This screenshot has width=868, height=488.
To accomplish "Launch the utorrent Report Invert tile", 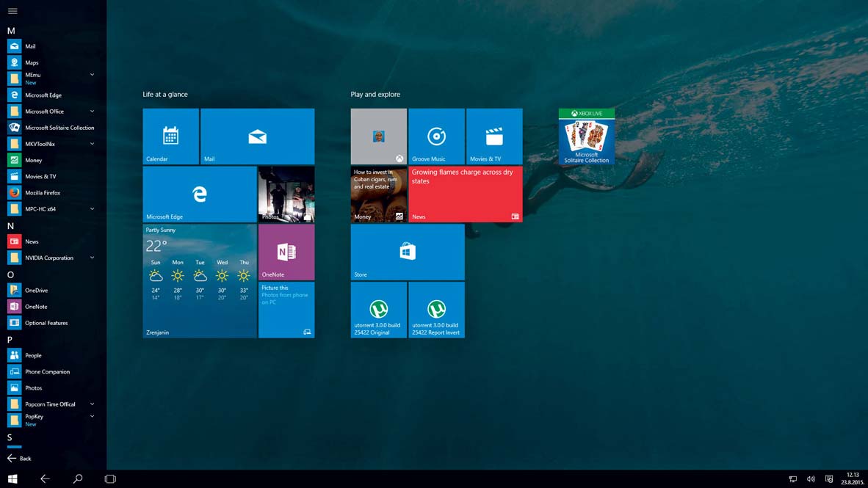I will (x=436, y=310).
